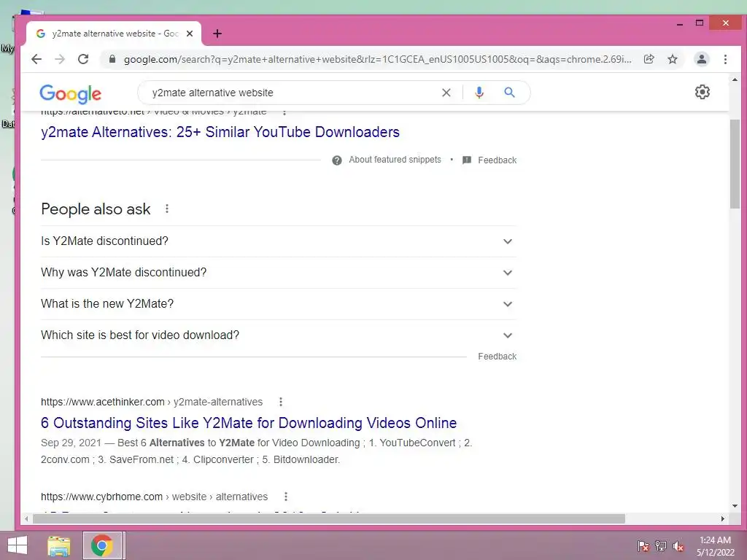Image resolution: width=747 pixels, height=560 pixels.
Task: Open cybrhome result three-dot menu
Action: click(x=286, y=497)
